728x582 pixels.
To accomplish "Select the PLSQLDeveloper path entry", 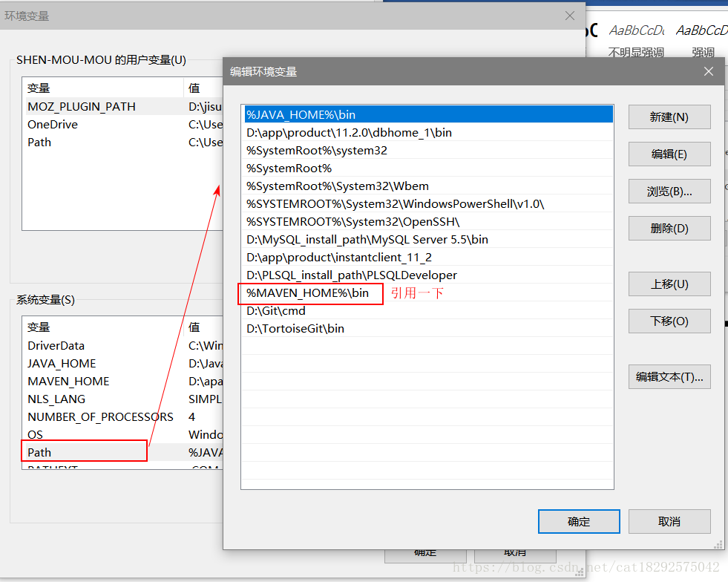I will [x=427, y=275].
